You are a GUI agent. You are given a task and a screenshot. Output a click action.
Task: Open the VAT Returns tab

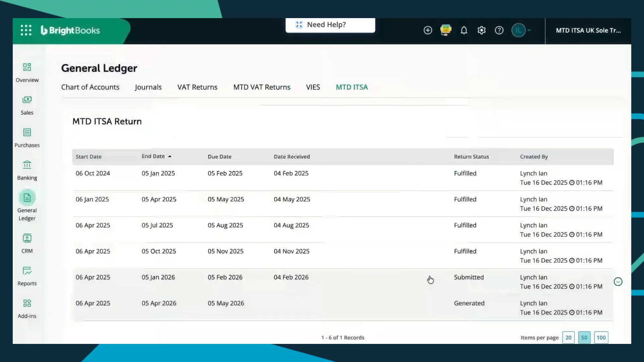(x=197, y=87)
